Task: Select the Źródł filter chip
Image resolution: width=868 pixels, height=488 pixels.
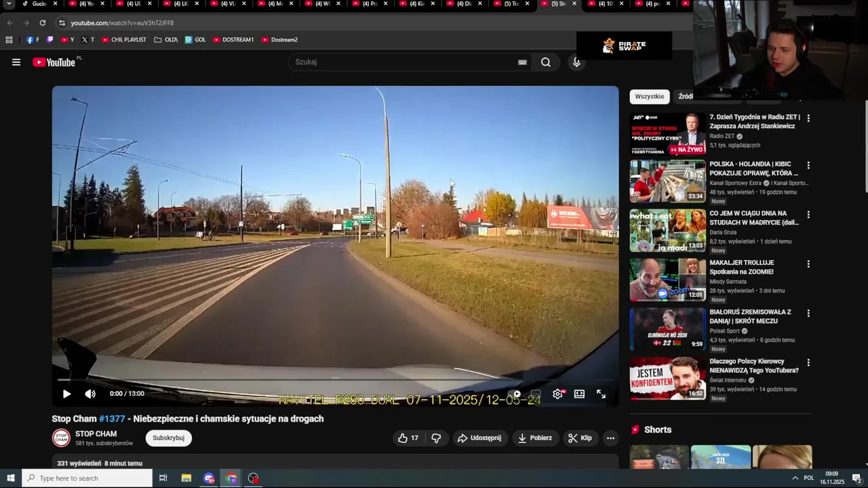Action: (x=685, y=96)
